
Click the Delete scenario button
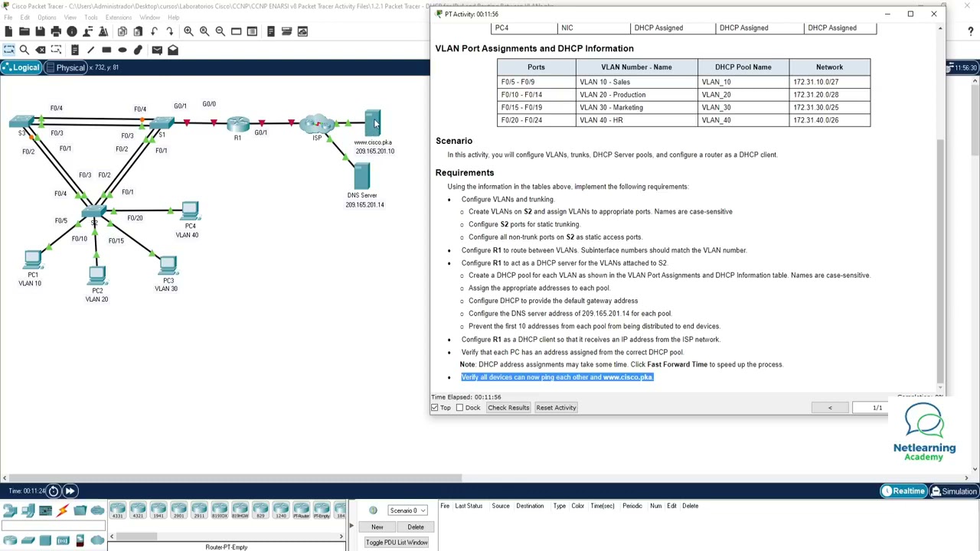(416, 527)
